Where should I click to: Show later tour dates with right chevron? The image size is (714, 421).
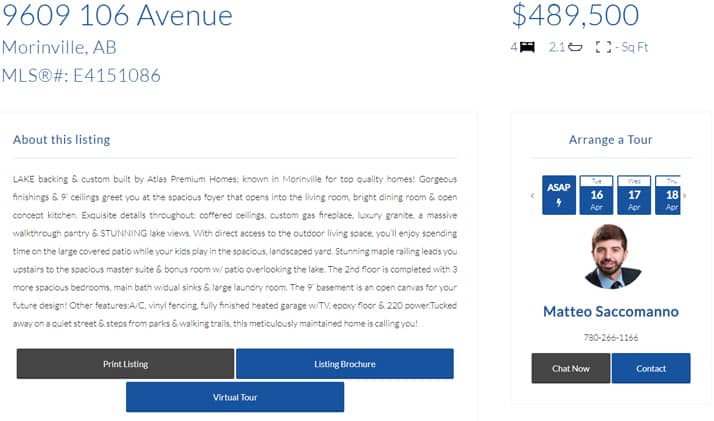[684, 196]
